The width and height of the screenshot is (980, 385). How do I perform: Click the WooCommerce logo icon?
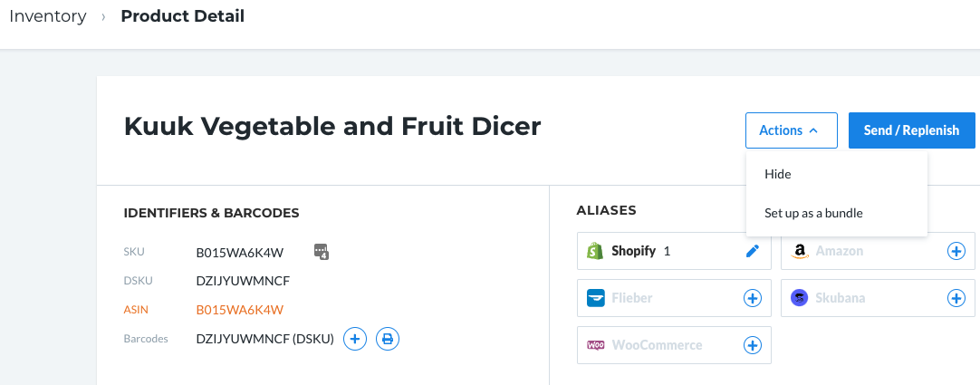596,345
